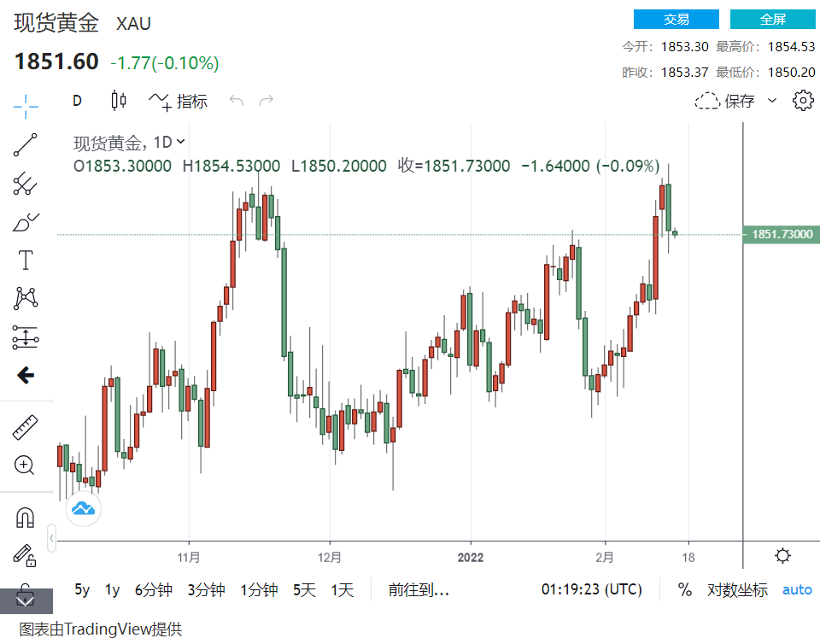Image resolution: width=820 pixels, height=644 pixels.
Task: Select the trend line drawing tool
Action: (26, 145)
